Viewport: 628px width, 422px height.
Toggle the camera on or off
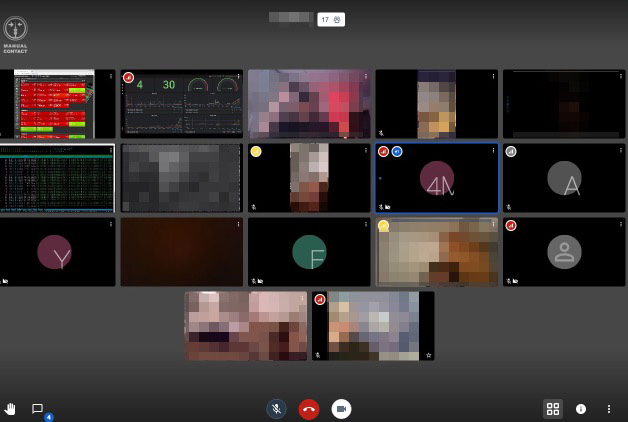pos(341,409)
